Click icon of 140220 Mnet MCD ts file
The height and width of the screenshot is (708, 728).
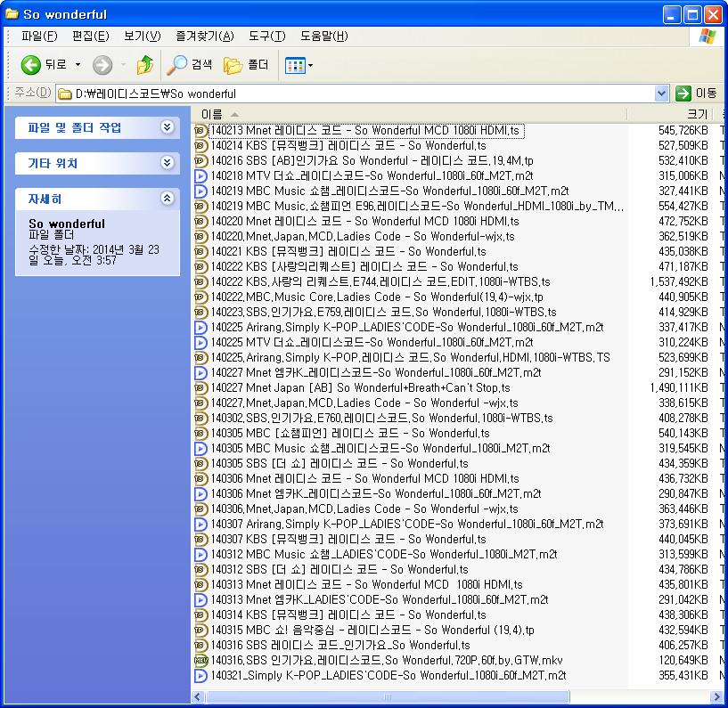[200, 222]
